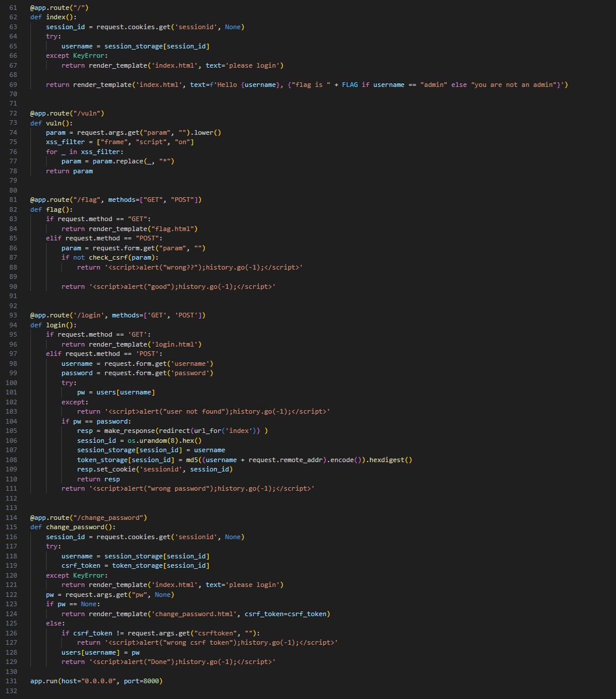
Task: Click the 'session_storage[session_id] = username' line
Action: pos(151,450)
